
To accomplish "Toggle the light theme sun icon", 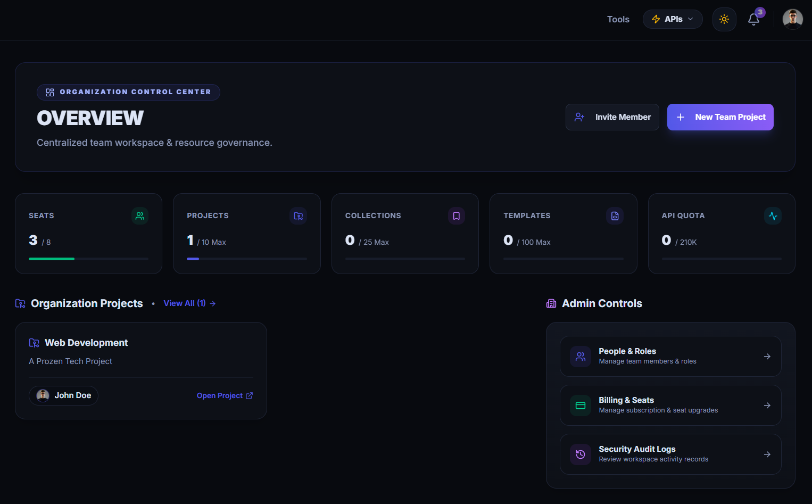I will click(x=724, y=19).
